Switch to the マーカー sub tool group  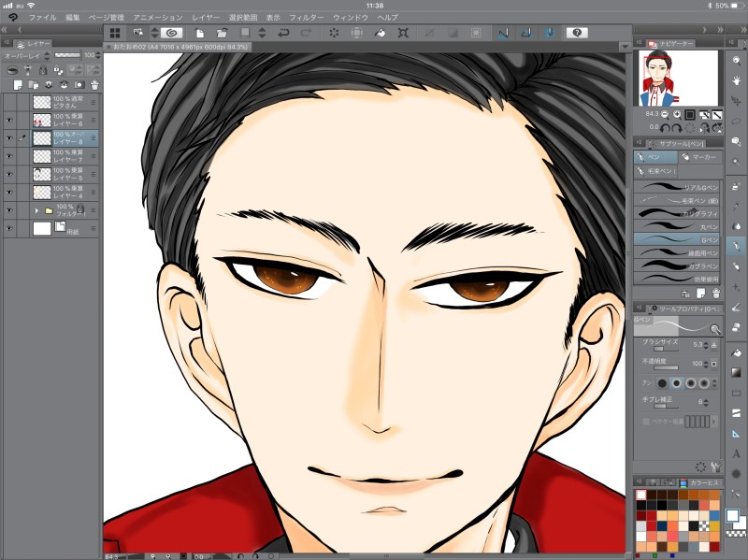tap(700, 157)
